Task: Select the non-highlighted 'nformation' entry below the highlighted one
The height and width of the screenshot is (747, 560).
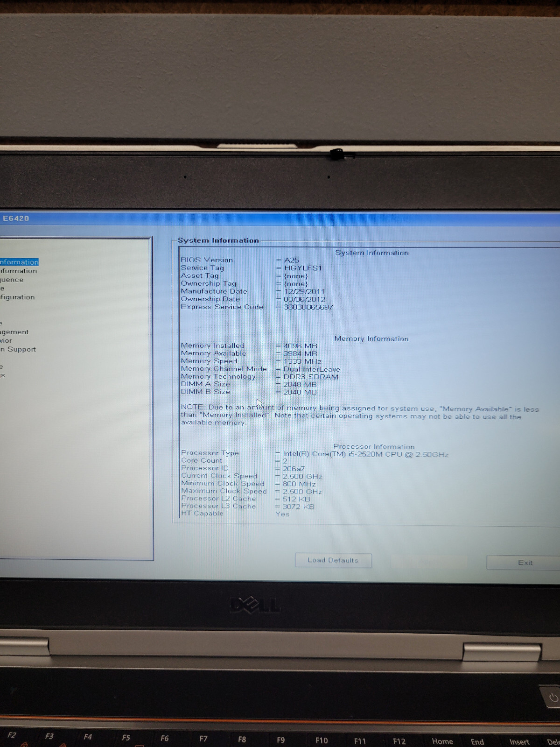Action: [18, 271]
